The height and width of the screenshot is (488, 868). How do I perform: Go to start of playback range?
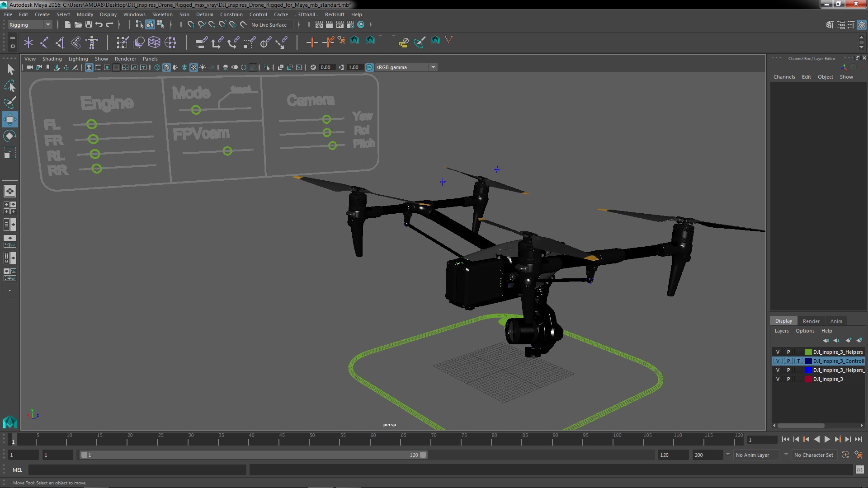(785, 439)
